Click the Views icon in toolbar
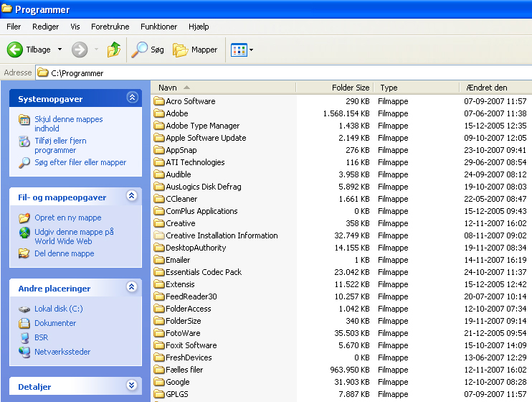The width and height of the screenshot is (532, 402). point(238,50)
